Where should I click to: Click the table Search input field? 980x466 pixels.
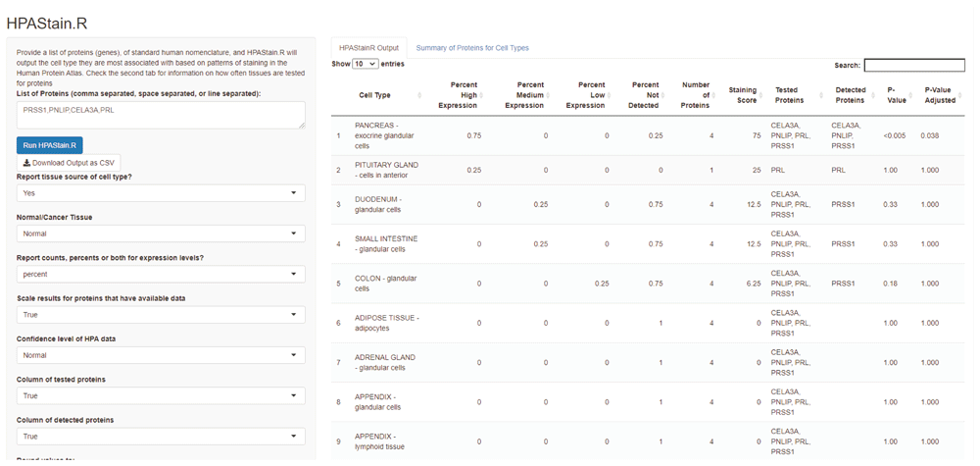coord(913,65)
